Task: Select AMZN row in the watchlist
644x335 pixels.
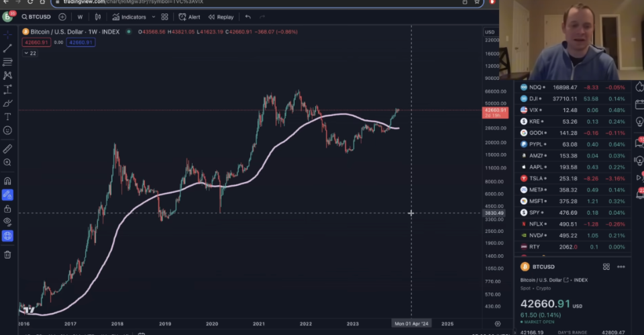Action: [572, 156]
